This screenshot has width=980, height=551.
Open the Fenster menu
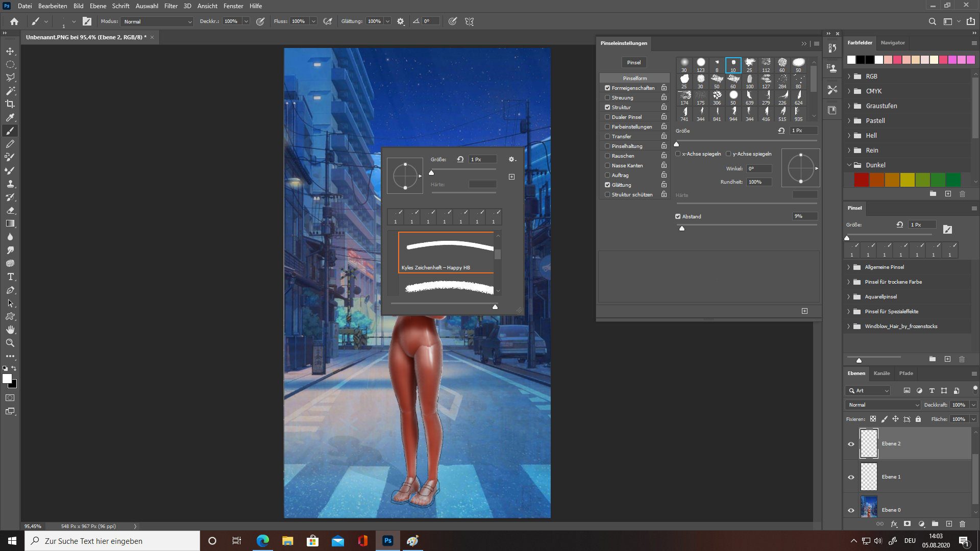pos(233,6)
